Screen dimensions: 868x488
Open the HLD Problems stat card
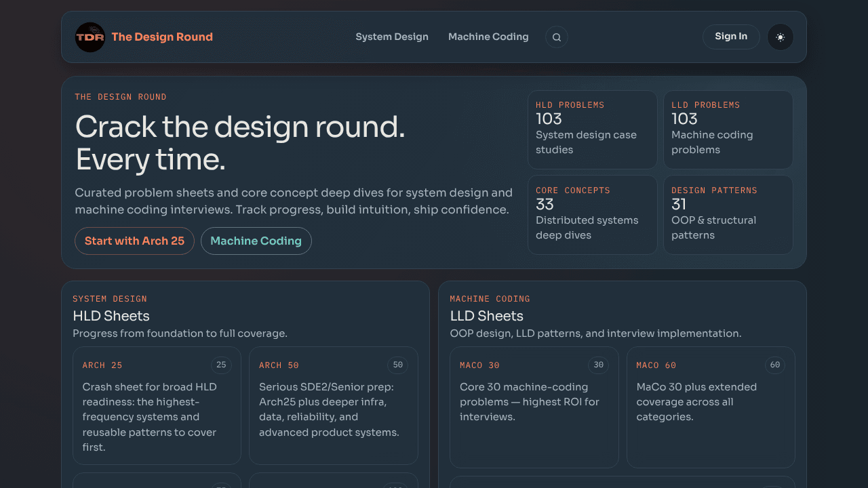[593, 129]
